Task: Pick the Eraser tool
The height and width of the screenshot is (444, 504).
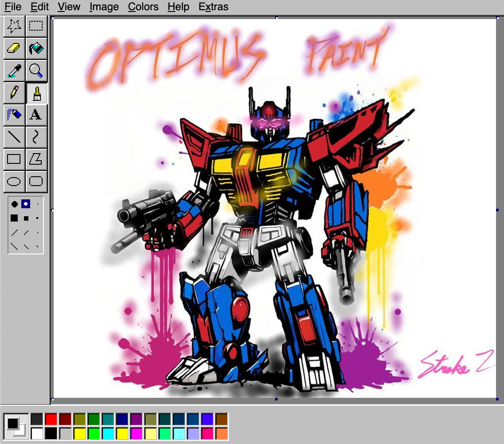Action: tap(14, 48)
